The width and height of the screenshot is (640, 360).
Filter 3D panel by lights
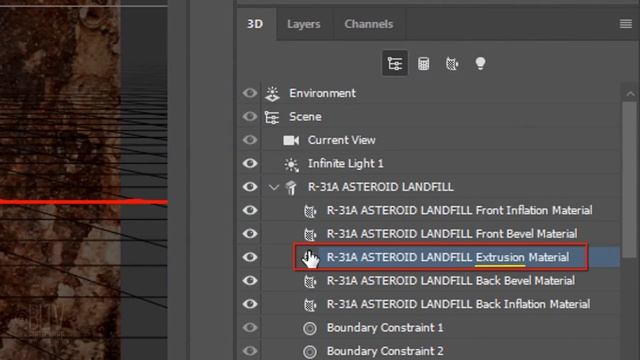point(480,63)
